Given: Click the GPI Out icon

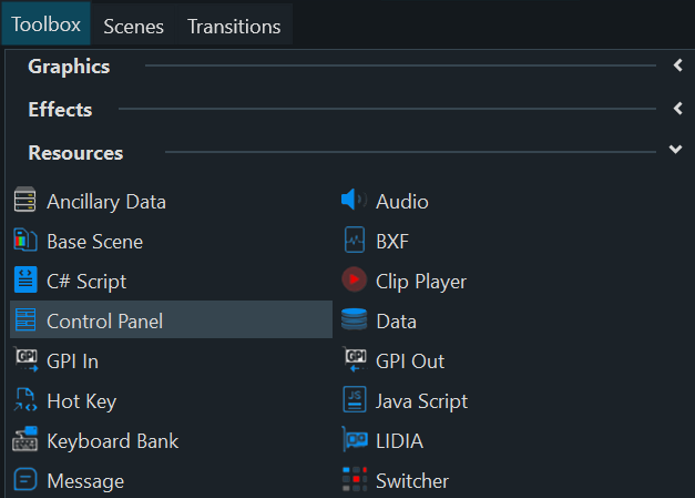Looking at the screenshot, I should tap(354, 361).
